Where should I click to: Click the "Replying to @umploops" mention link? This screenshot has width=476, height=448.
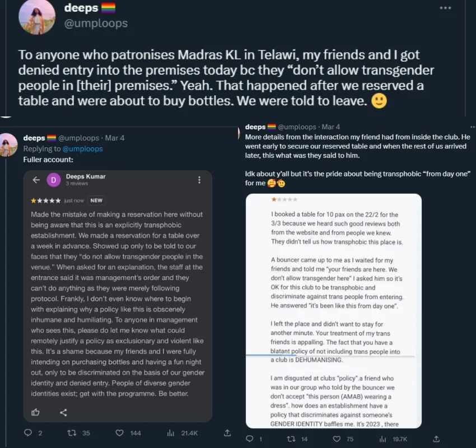coord(83,149)
